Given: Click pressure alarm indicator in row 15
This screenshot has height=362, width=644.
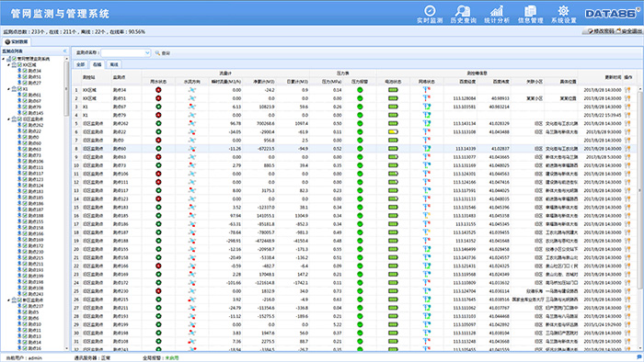Looking at the screenshot, I should [x=360, y=208].
